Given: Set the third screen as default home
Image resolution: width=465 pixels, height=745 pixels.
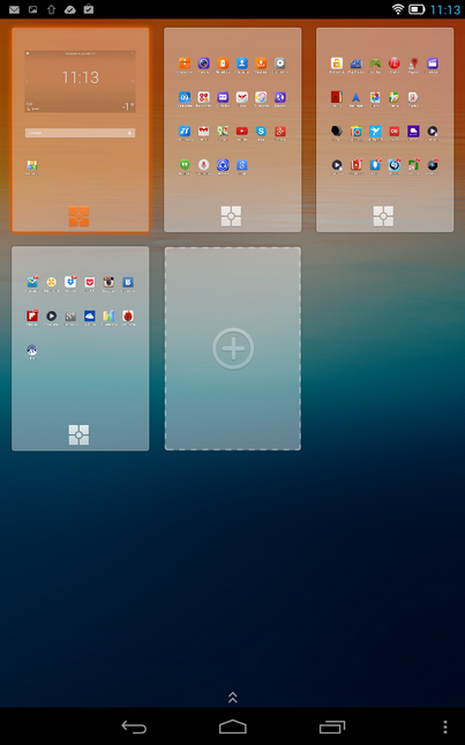Looking at the screenshot, I should coord(383,216).
